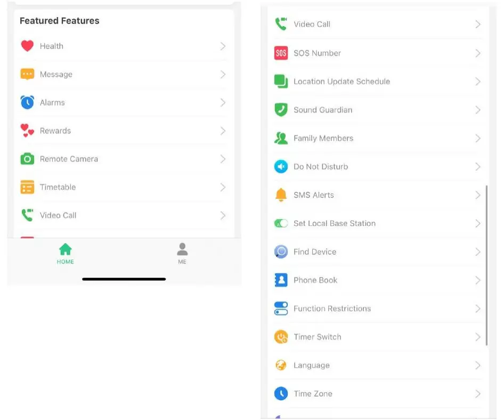
Task: Select the blue Alarms clock icon
Action: pyautogui.click(x=27, y=102)
